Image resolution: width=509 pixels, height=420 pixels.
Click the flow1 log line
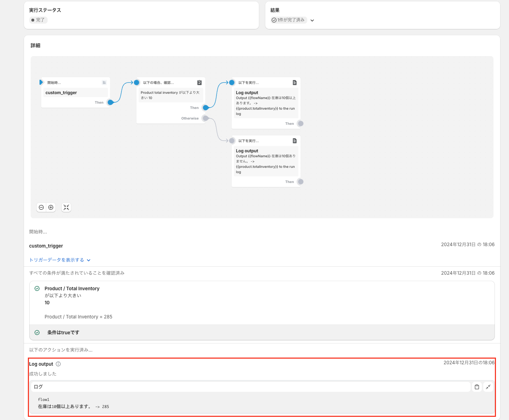tap(44, 400)
